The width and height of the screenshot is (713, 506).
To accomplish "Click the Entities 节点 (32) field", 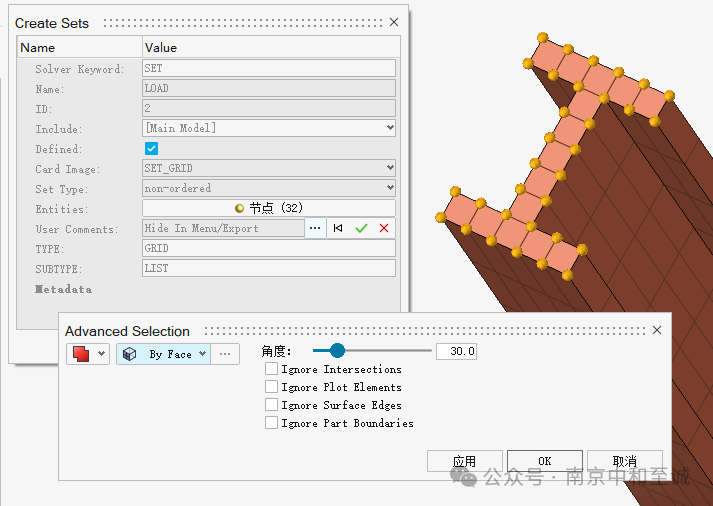I will tap(269, 208).
